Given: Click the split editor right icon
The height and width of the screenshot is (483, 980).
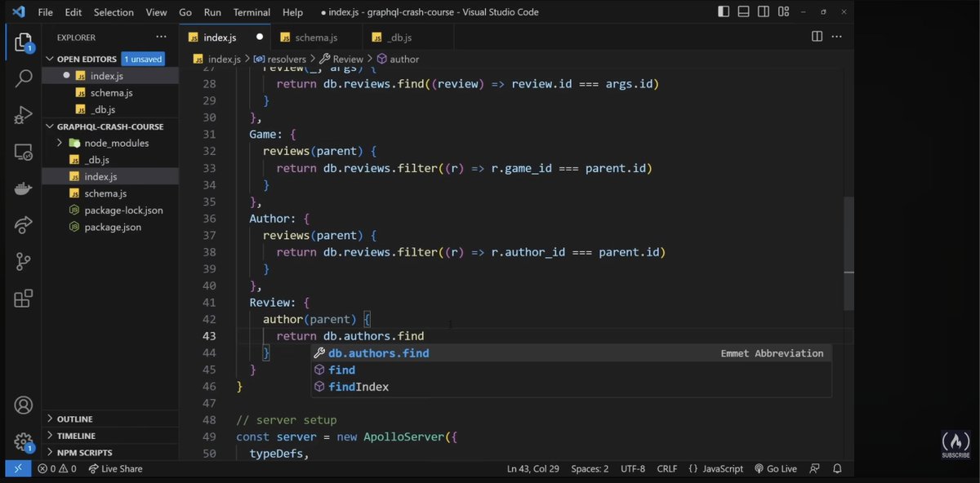Looking at the screenshot, I should pos(817,37).
